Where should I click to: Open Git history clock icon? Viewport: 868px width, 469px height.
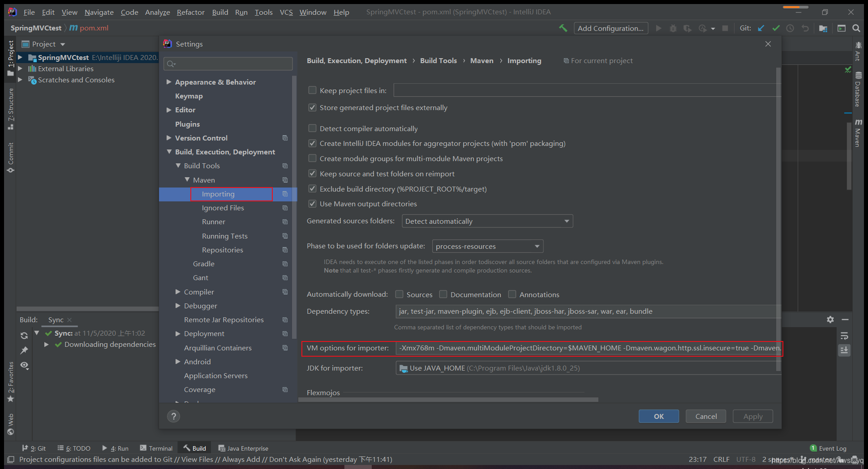click(790, 28)
